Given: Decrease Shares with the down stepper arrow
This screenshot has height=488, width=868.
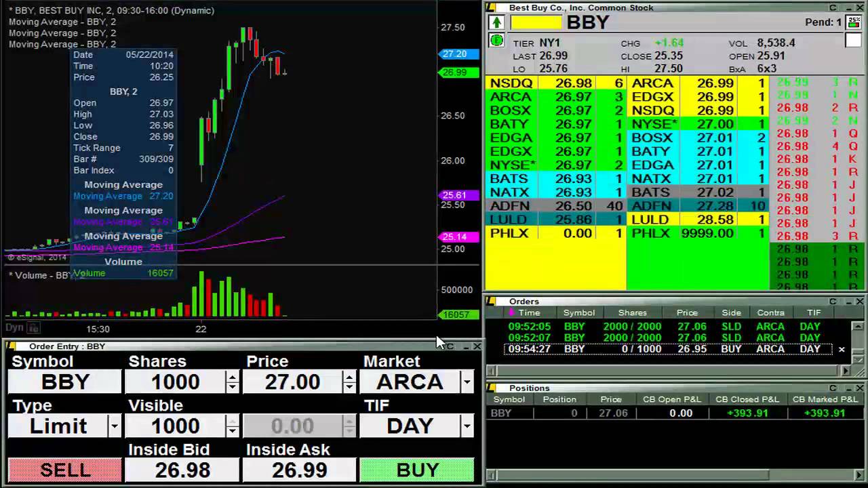Looking at the screenshot, I should (233, 387).
